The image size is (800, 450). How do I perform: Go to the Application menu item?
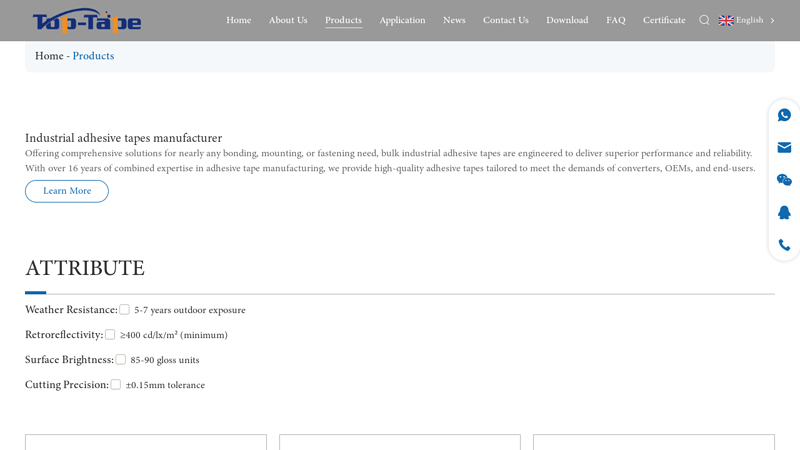pos(402,20)
